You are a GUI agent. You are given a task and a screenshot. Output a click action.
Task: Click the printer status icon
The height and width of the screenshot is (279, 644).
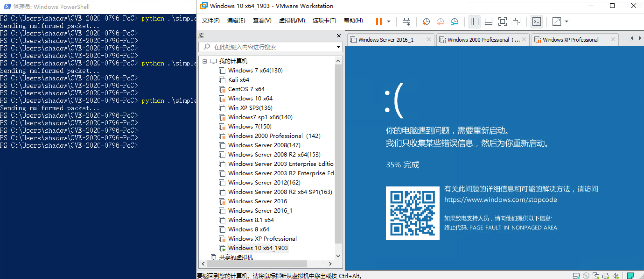pos(606,276)
